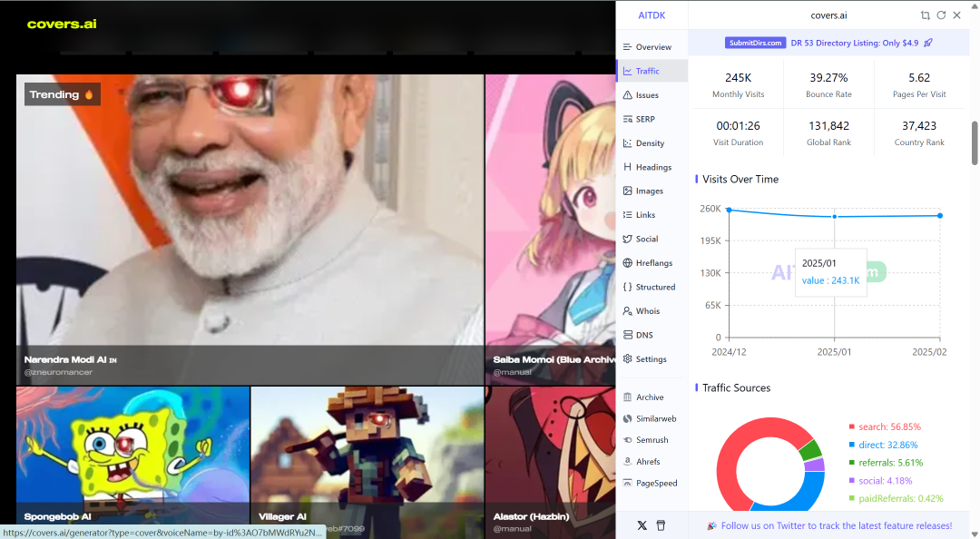Click the 5.62 Pages Per Visit stat

click(919, 85)
